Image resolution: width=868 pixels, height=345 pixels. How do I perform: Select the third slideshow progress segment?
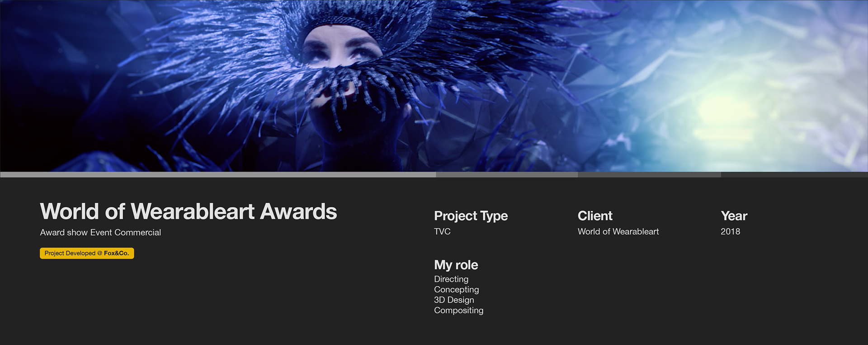[649, 174]
